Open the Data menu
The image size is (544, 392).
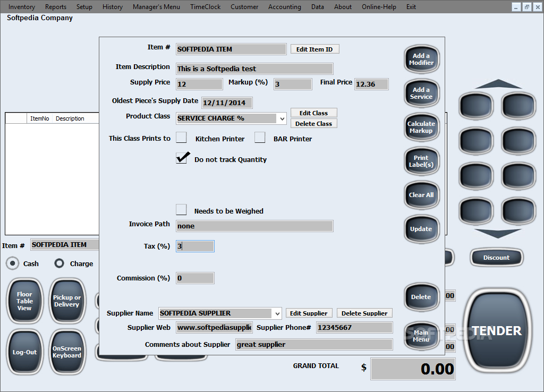point(318,6)
